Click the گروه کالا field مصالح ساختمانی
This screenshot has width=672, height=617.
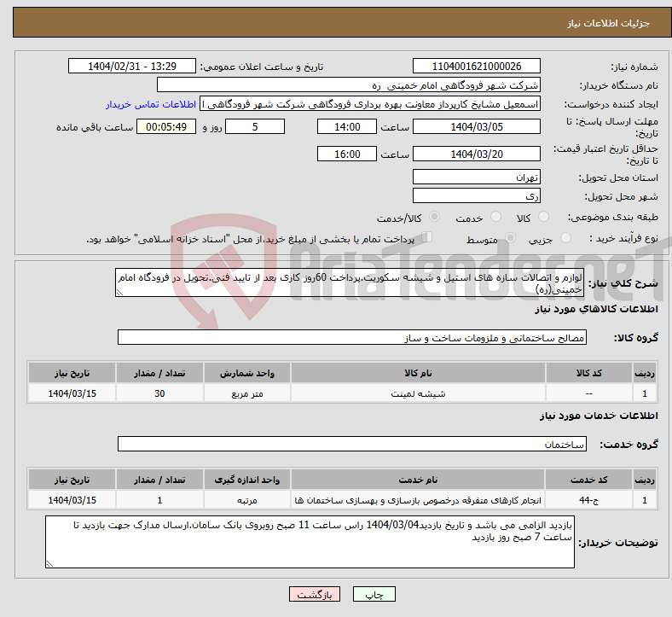[x=352, y=337]
